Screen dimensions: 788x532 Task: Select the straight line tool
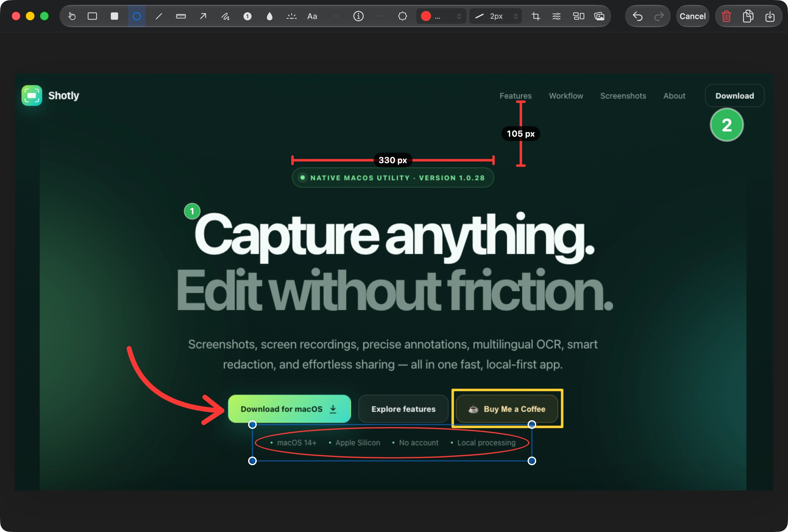tap(159, 16)
